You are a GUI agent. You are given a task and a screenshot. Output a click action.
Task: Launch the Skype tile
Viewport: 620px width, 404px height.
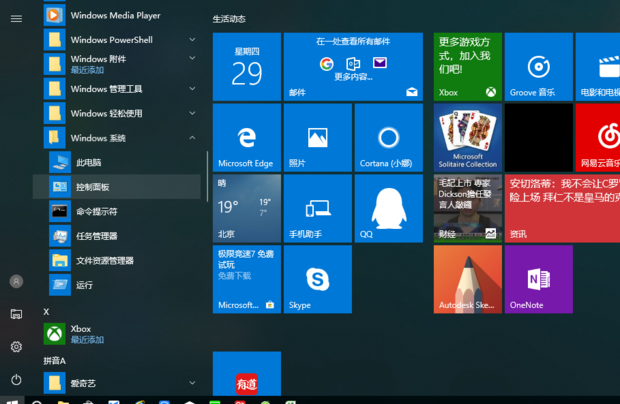click(317, 279)
